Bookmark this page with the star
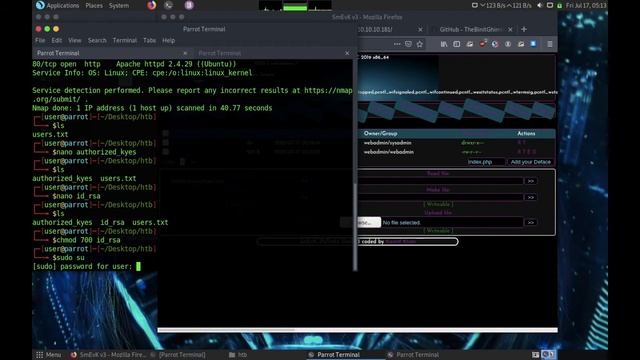The image size is (640, 360). [x=420, y=44]
